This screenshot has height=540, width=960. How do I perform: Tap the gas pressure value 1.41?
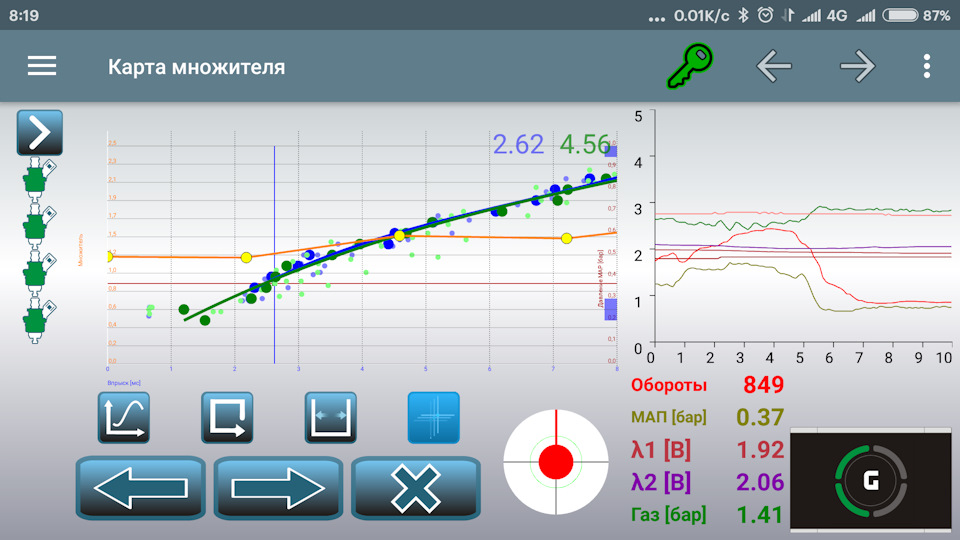pos(760,515)
